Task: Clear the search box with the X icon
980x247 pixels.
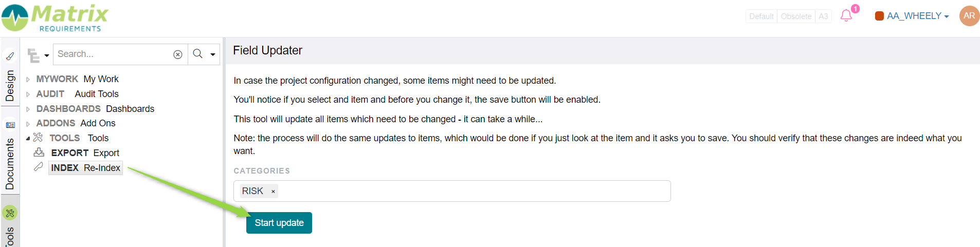Action: point(178,54)
